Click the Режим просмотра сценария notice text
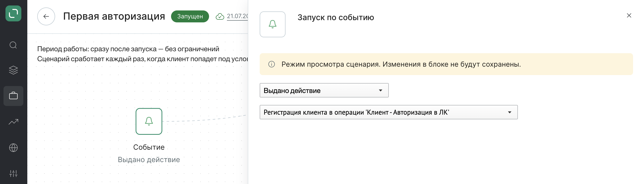 pos(401,64)
